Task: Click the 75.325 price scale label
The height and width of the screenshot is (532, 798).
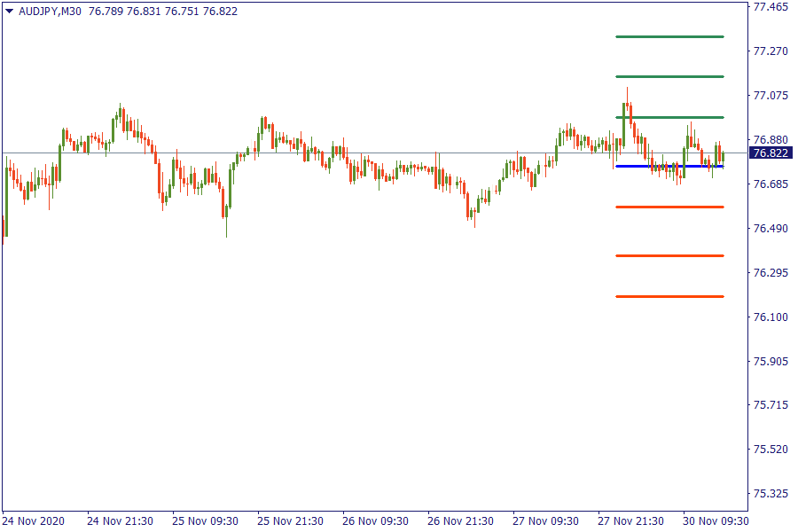Action: click(x=770, y=493)
